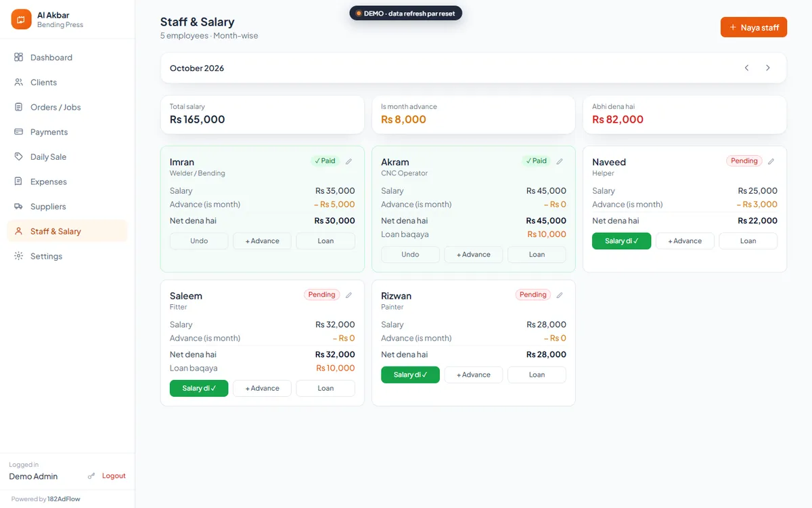Edit Rizwan's staff record pencil icon
Screen dimensions: 812x508
[x=560, y=295]
